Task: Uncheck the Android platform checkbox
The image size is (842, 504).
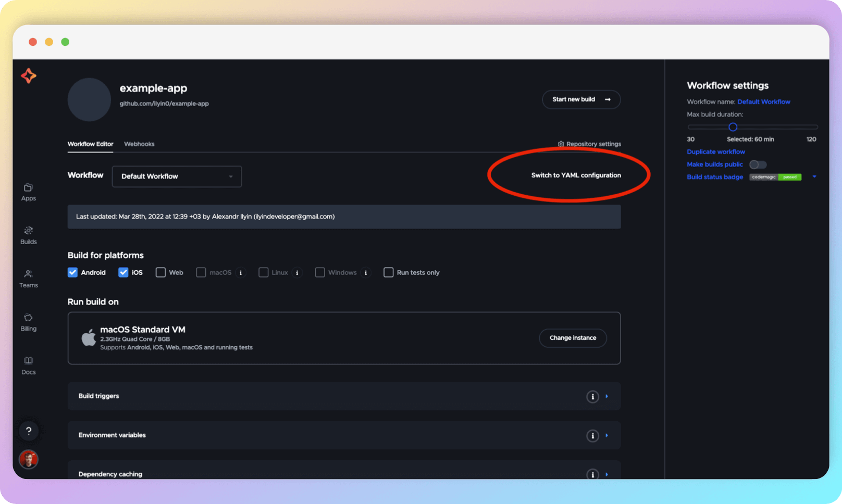Action: tap(72, 272)
